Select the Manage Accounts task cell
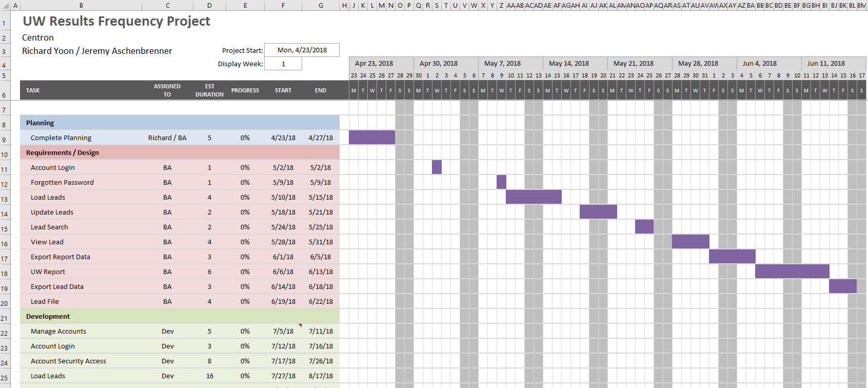 tap(81, 331)
